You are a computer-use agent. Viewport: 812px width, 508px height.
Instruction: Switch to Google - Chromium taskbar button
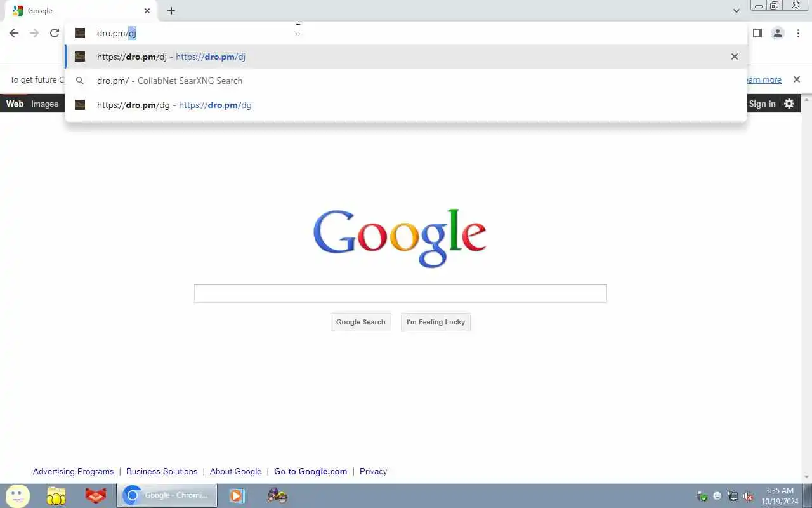167,495
